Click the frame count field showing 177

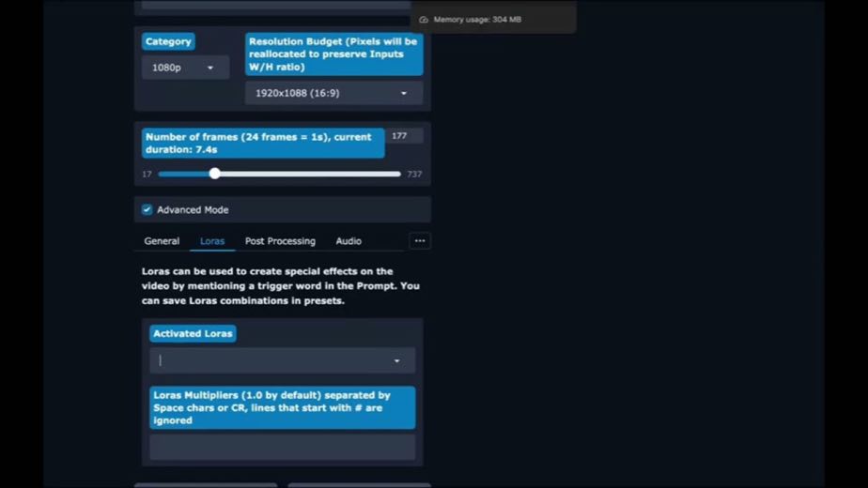pyautogui.click(x=404, y=136)
